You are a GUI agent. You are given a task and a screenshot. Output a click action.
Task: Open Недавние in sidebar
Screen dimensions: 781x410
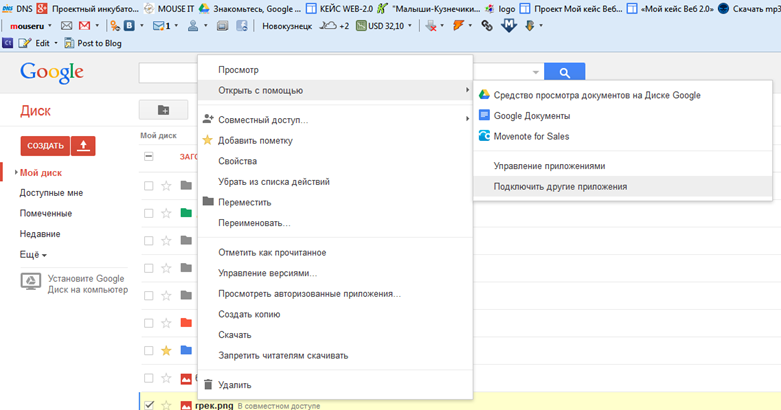pos(40,234)
